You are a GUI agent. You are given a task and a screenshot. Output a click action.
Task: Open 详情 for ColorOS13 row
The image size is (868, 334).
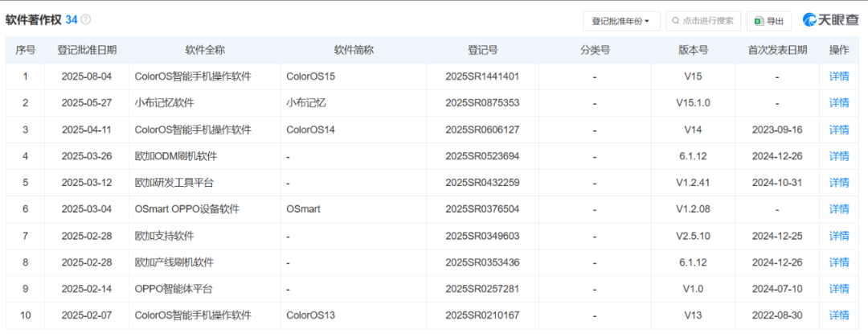pos(838,315)
